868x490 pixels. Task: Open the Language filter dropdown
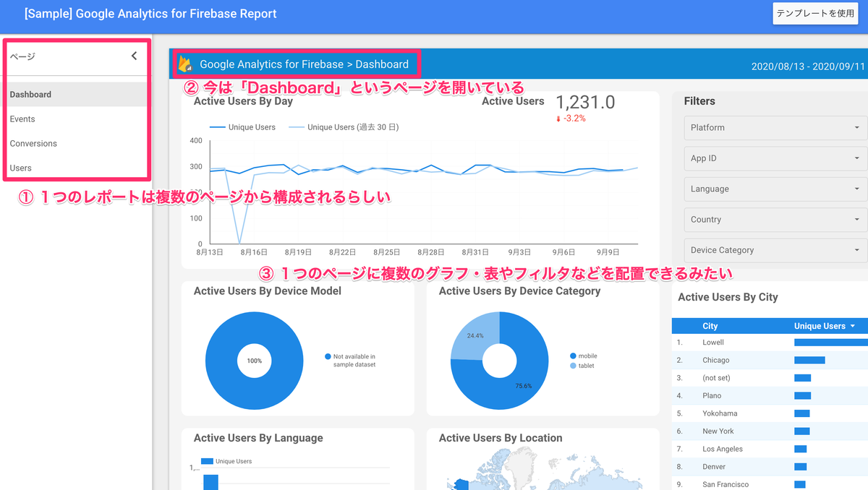pyautogui.click(x=775, y=189)
